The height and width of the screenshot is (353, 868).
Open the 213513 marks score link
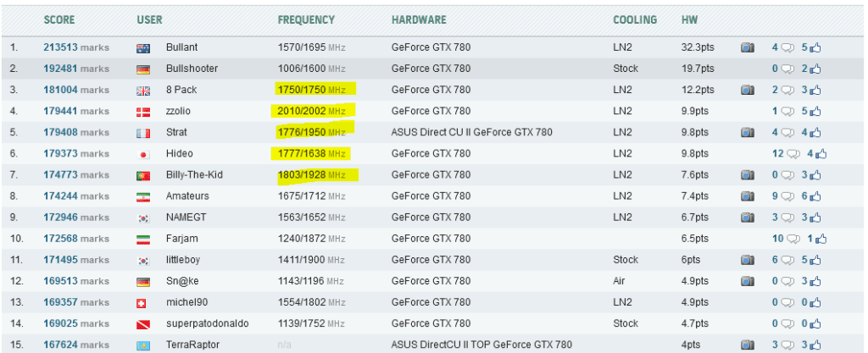coord(76,48)
